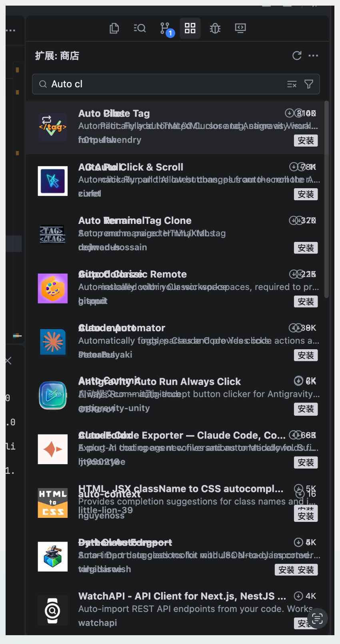Select 'WatchAPI - API Client for Next.js, NestJS' title
340x644 pixels.
182,596
